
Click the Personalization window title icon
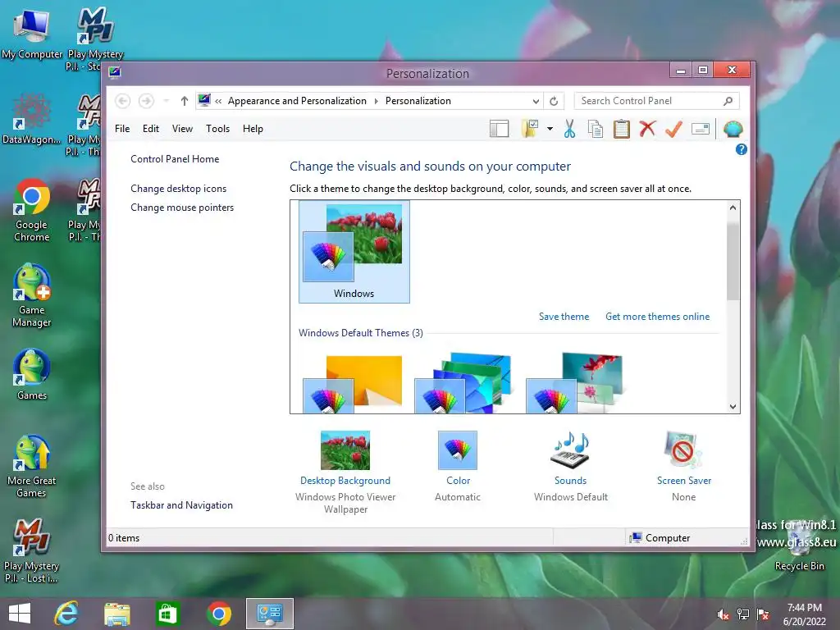pyautogui.click(x=114, y=72)
